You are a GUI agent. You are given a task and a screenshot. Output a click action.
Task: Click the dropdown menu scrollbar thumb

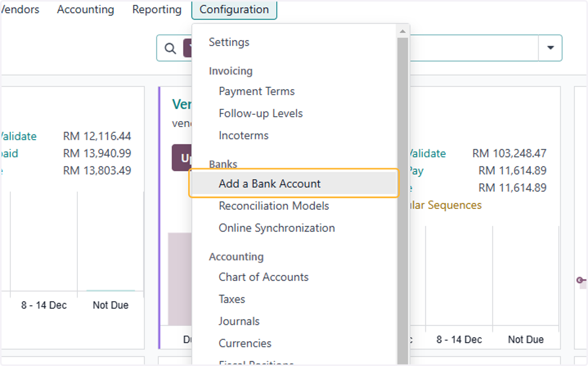pyautogui.click(x=402, y=201)
